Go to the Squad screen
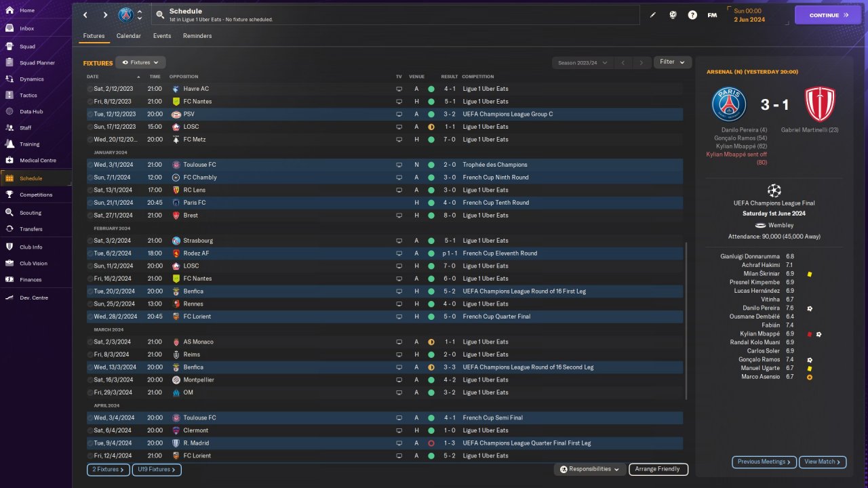The height and width of the screenshot is (488, 868). click(x=27, y=47)
